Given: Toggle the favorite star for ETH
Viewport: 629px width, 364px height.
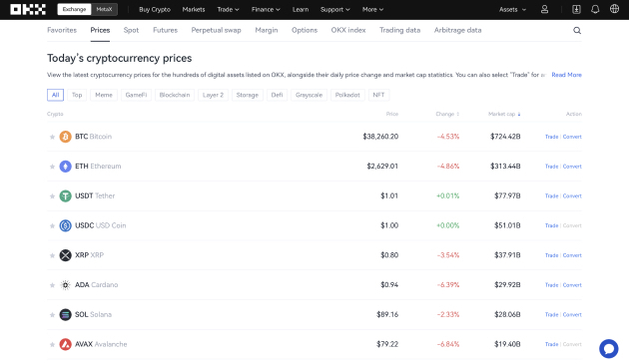Looking at the screenshot, I should (x=52, y=167).
